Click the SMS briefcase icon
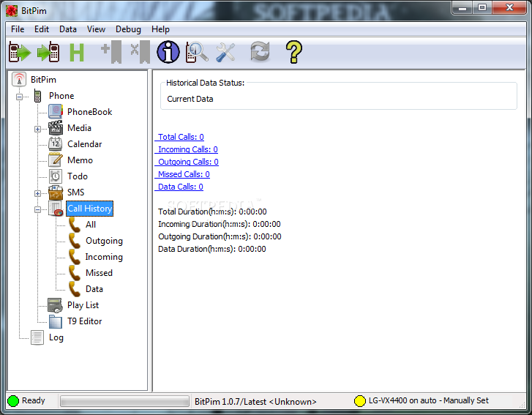The width and height of the screenshot is (532, 415). 56,192
